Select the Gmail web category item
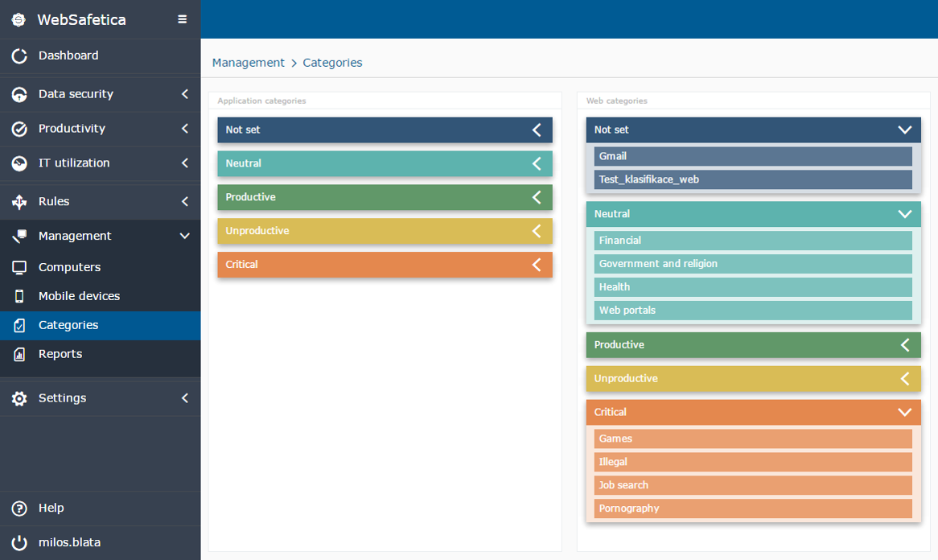This screenshot has width=938, height=560. point(753,156)
